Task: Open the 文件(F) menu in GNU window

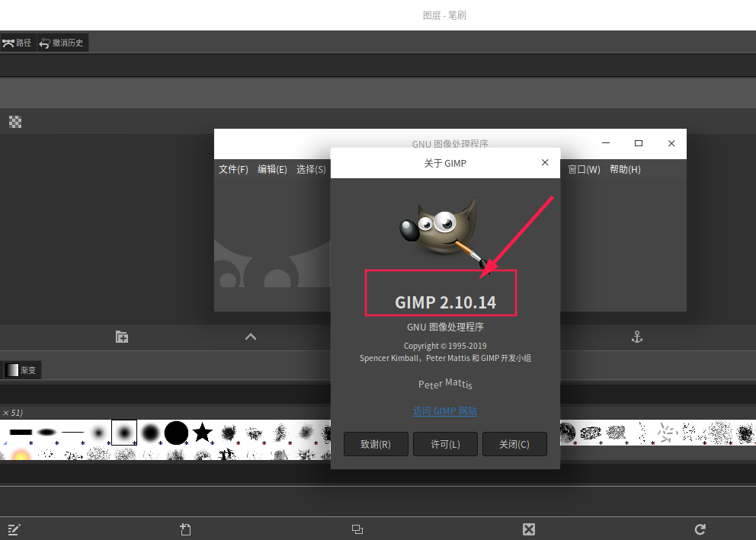Action: pos(233,170)
